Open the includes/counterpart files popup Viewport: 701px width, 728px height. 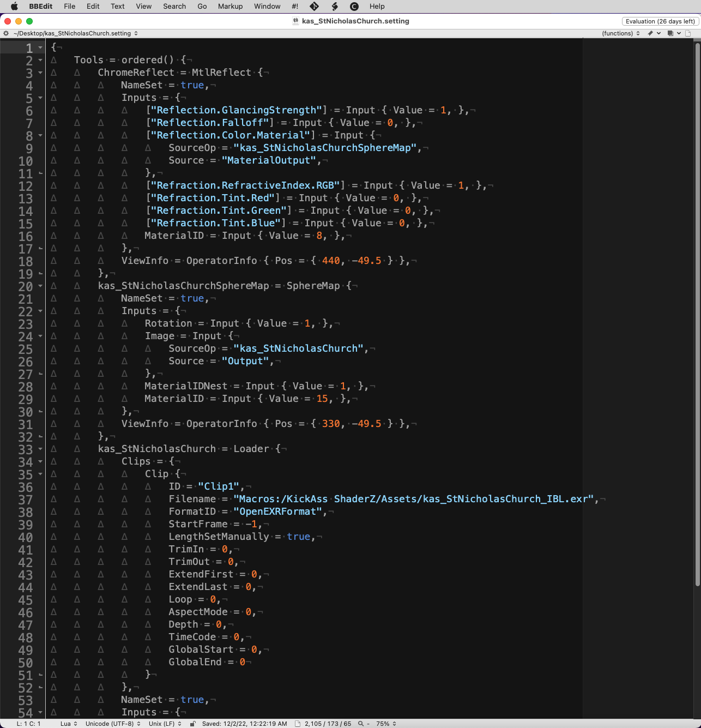pos(674,33)
